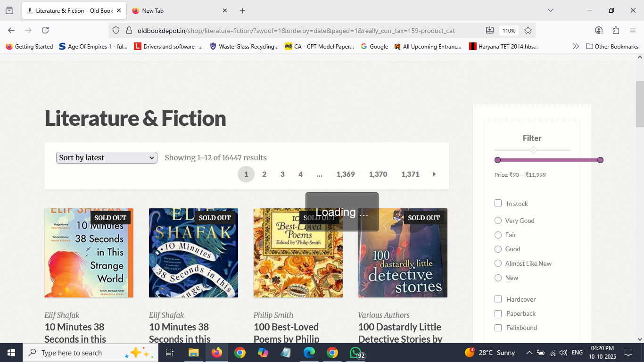The height and width of the screenshot is (362, 644).
Task: Open the Google bookmark
Action: click(374, 46)
